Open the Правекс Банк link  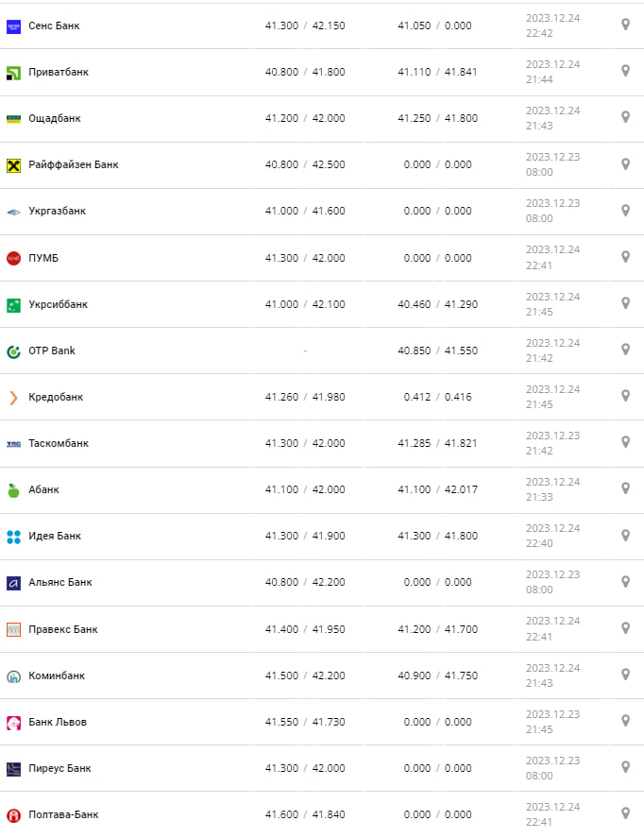pos(63,629)
